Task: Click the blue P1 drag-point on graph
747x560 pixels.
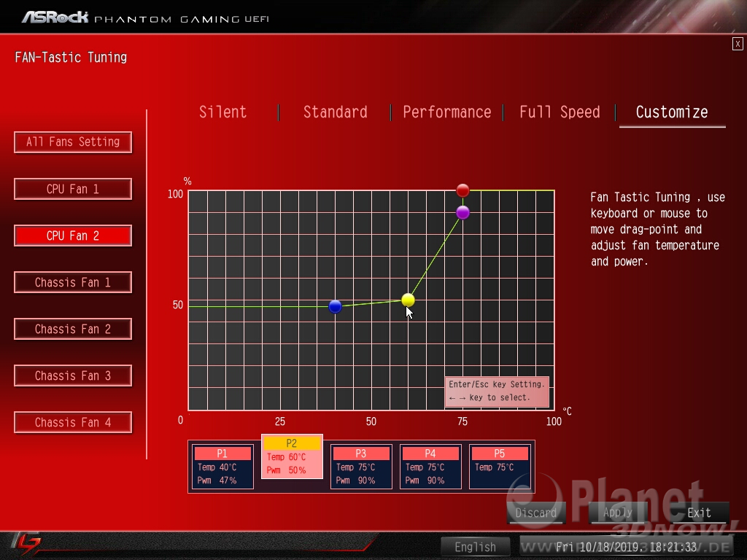Action: [x=335, y=307]
